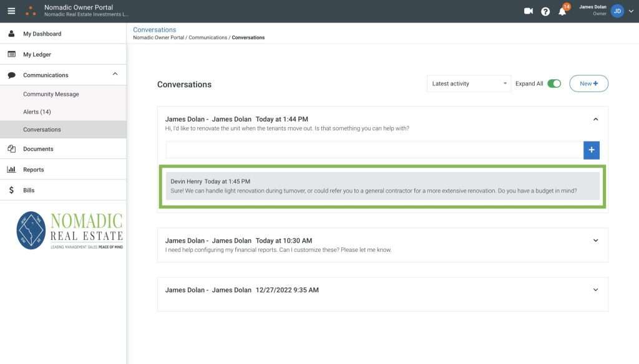
Task: Click the Nomadic Real Estate logo
Action: [69, 230]
